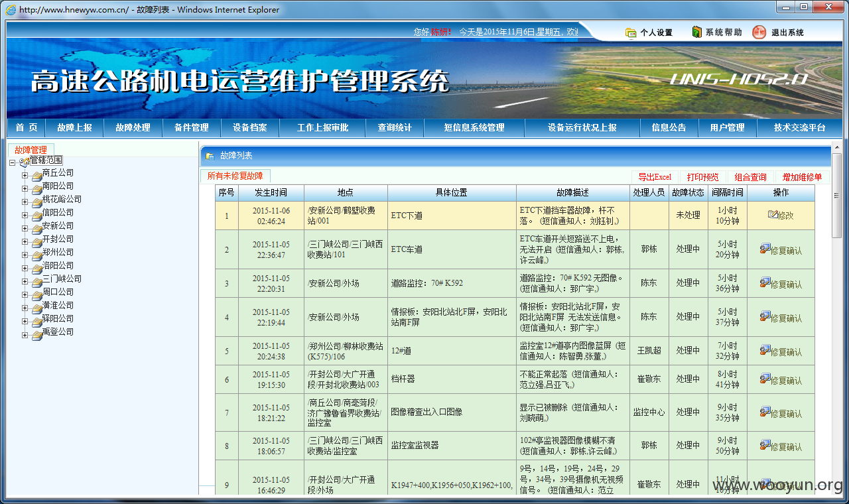The image size is (849, 504).
Task: Open the 信息公告 menu
Action: (669, 127)
